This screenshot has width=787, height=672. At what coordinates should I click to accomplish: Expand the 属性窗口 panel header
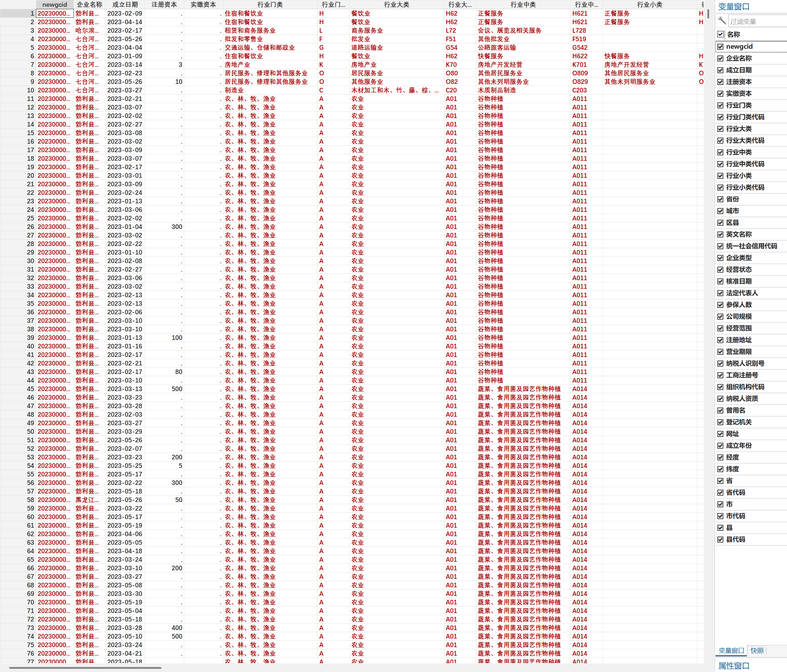tap(733, 666)
